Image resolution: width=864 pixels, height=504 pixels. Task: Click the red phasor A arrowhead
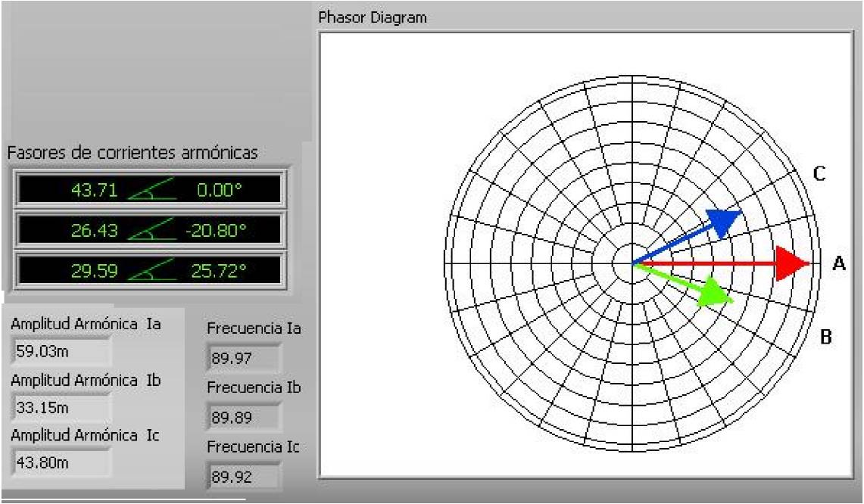pyautogui.click(x=794, y=263)
